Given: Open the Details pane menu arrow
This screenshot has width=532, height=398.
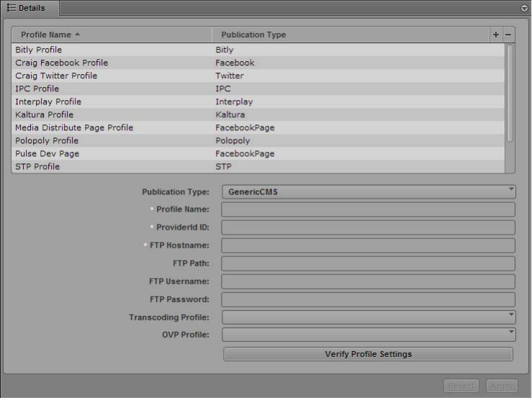Looking at the screenshot, I should point(524,8).
